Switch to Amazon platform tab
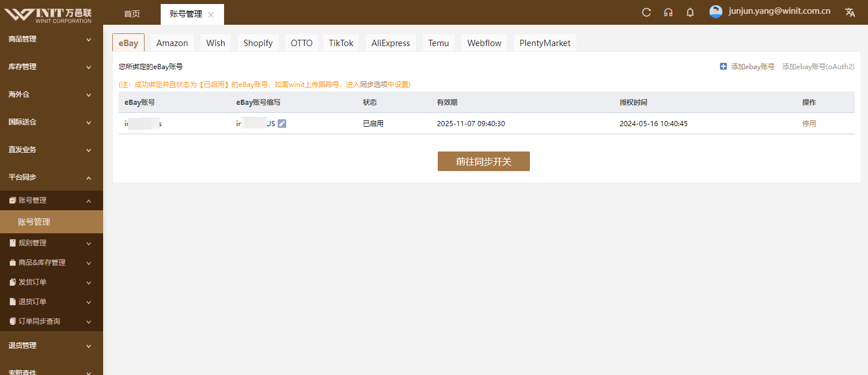Image resolution: width=868 pixels, height=375 pixels. click(x=172, y=43)
